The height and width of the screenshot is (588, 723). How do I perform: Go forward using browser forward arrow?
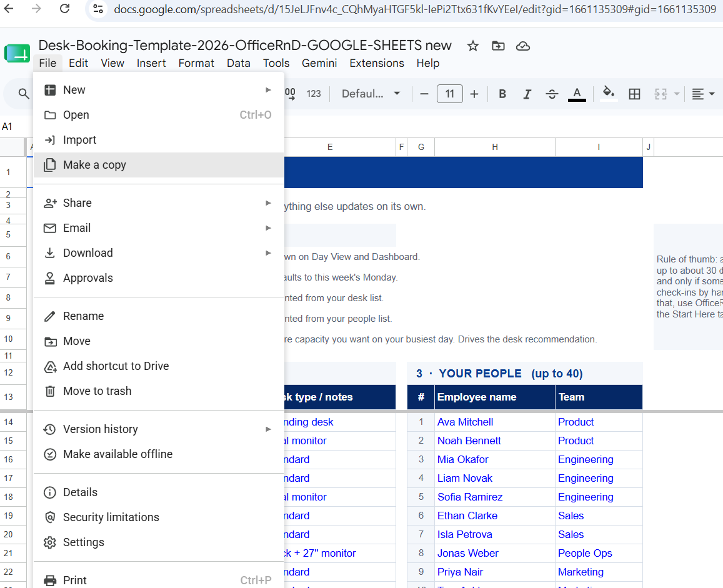[x=36, y=9]
